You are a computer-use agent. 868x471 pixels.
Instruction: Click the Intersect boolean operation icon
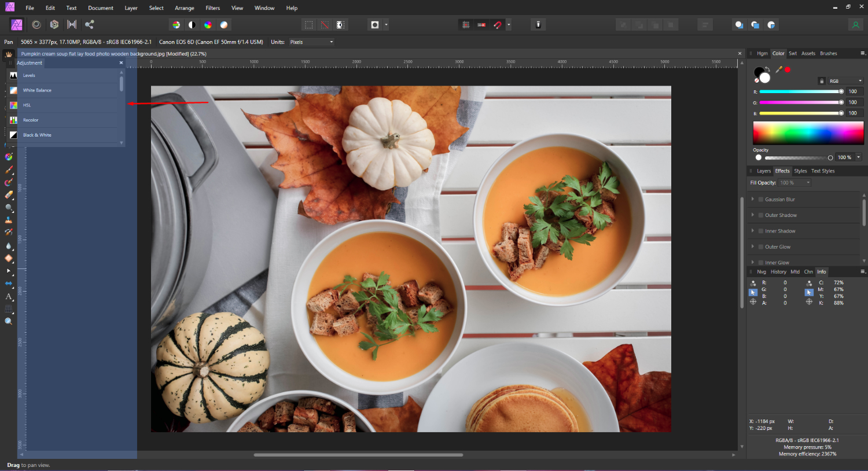pos(771,25)
